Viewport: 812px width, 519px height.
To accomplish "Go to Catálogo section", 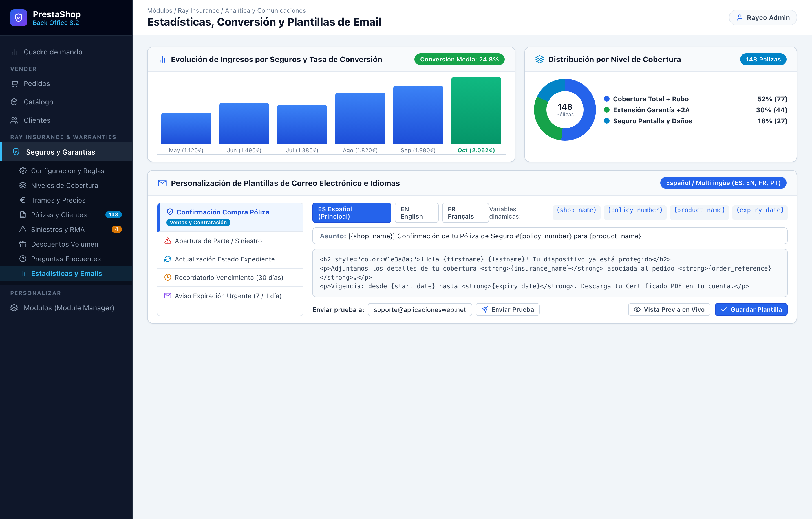I will pos(66,102).
